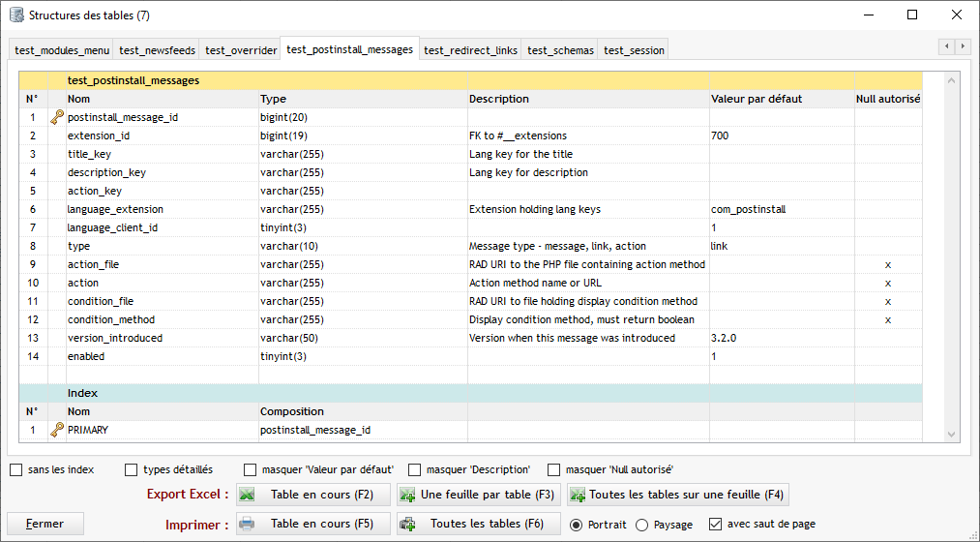Click Toutes les tables sur une feuille (F4)
980x542 pixels.
678,495
